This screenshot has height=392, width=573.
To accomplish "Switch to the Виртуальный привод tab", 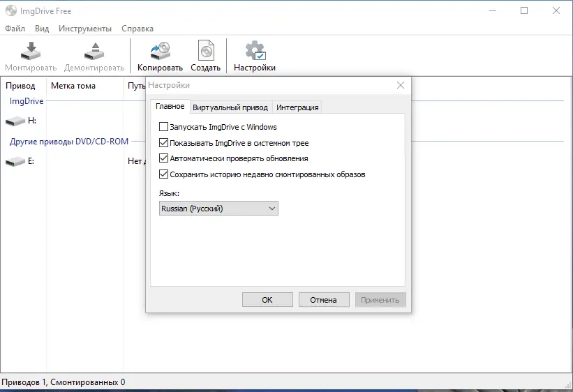I will pos(230,107).
